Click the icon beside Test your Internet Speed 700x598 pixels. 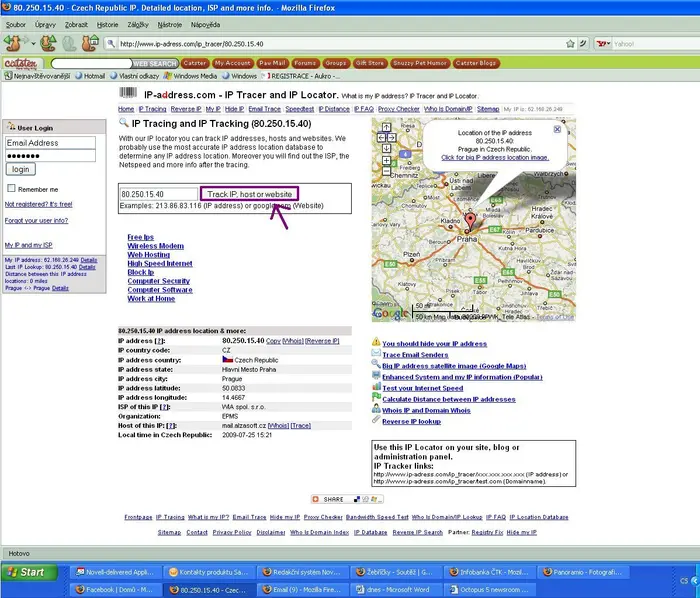point(376,386)
